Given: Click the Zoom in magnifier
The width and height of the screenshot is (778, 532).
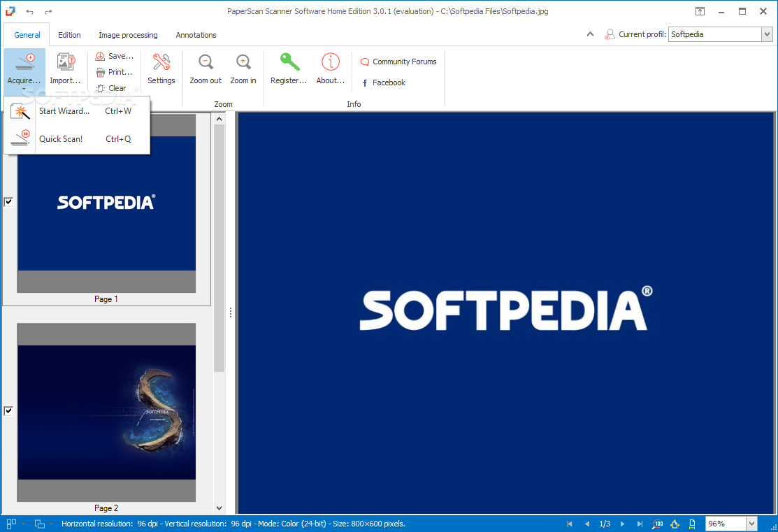Looking at the screenshot, I should tap(243, 62).
